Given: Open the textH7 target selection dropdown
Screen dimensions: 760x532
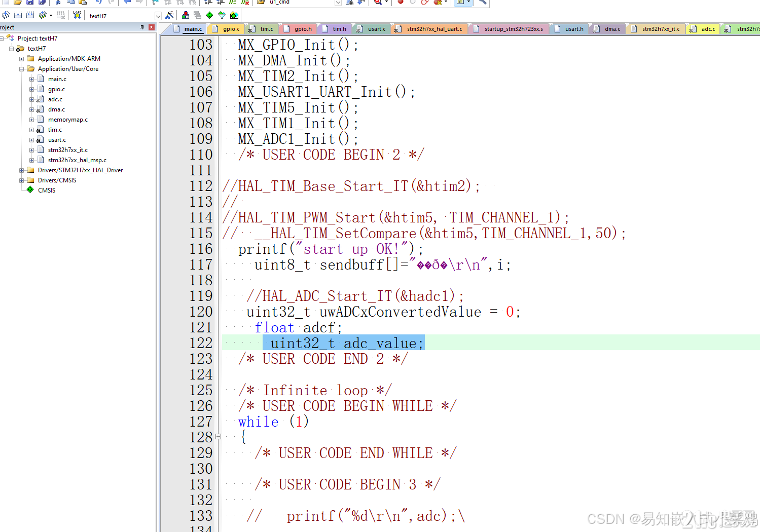Looking at the screenshot, I should point(158,16).
